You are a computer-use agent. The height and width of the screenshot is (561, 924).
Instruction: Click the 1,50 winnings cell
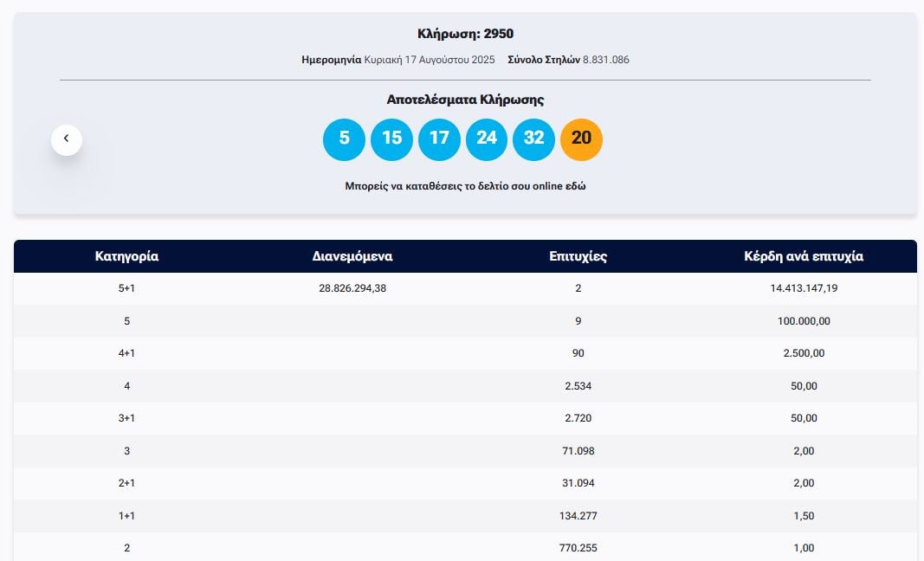pyautogui.click(x=804, y=516)
